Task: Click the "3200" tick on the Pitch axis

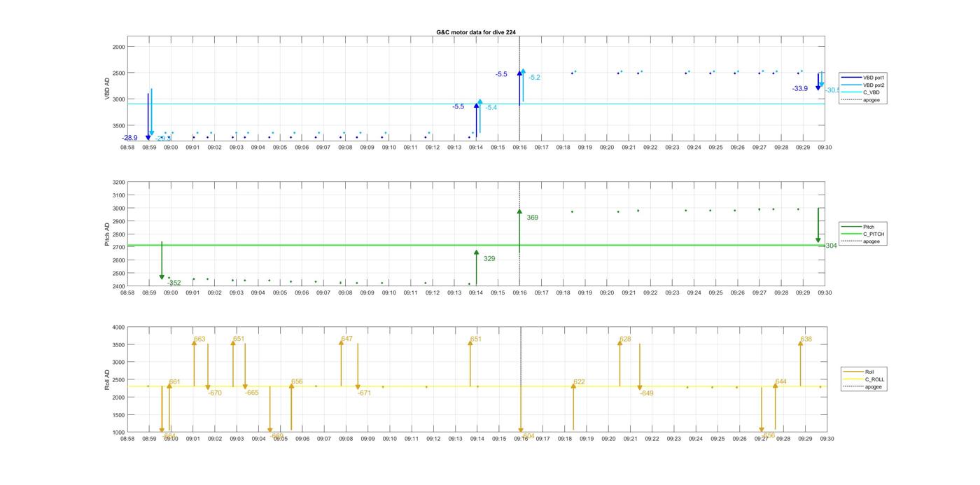Action: click(x=118, y=183)
